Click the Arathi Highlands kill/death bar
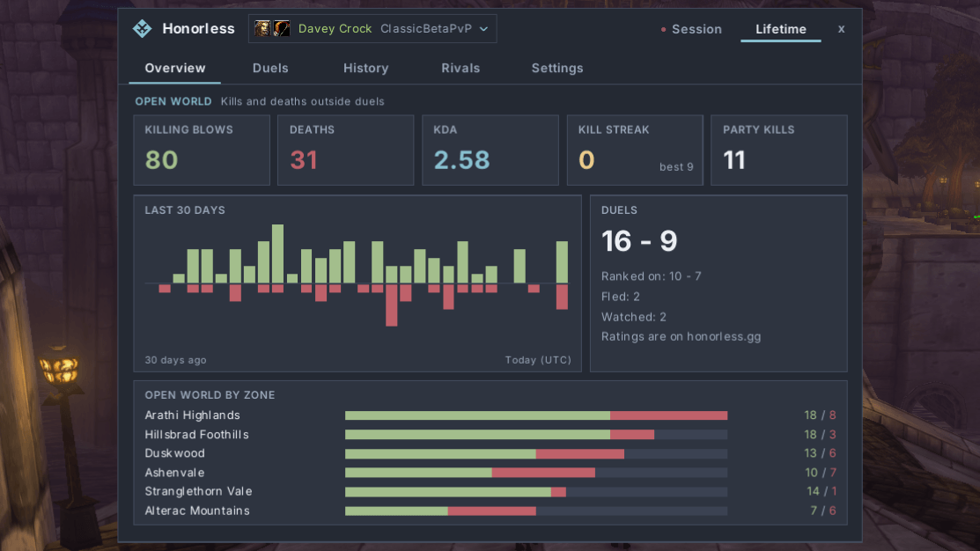Viewport: 980px width, 551px height. (536, 415)
